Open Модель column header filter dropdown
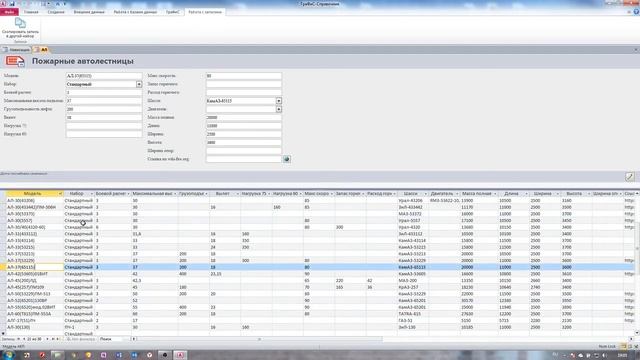 pyautogui.click(x=60, y=193)
